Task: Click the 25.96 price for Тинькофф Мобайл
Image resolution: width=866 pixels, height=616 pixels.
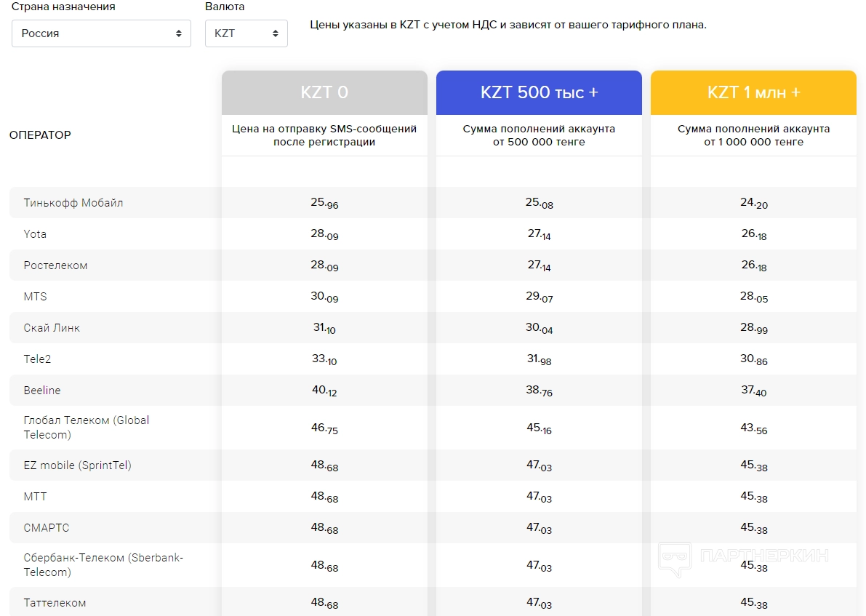Action: (x=324, y=203)
